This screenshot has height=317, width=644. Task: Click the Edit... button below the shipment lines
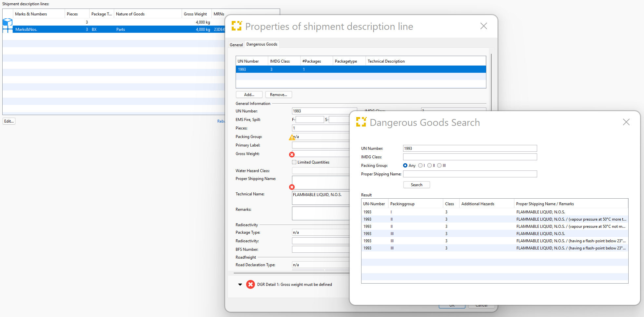click(x=9, y=121)
